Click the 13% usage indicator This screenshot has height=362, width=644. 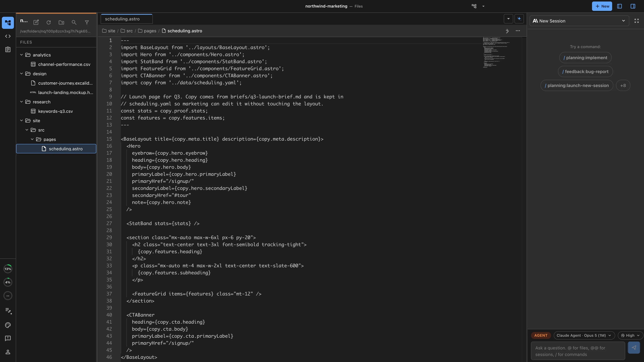tap(8, 269)
